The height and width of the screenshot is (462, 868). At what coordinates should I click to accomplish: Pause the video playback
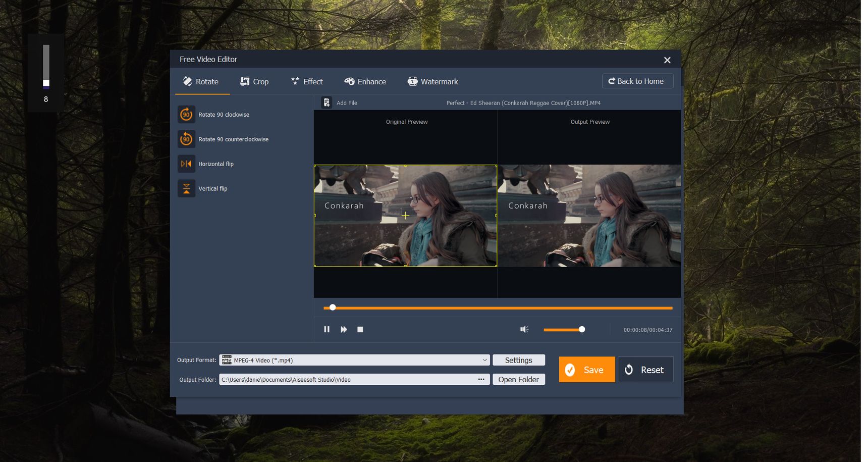click(327, 329)
